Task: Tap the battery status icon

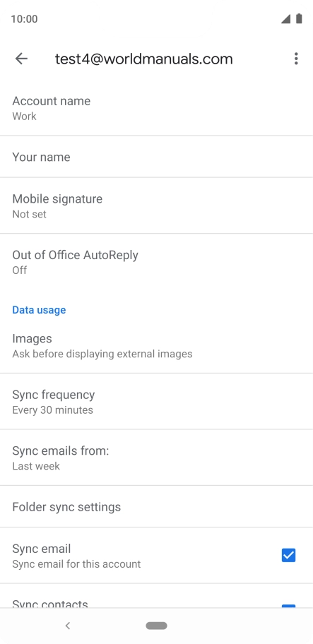Action: pos(299,18)
